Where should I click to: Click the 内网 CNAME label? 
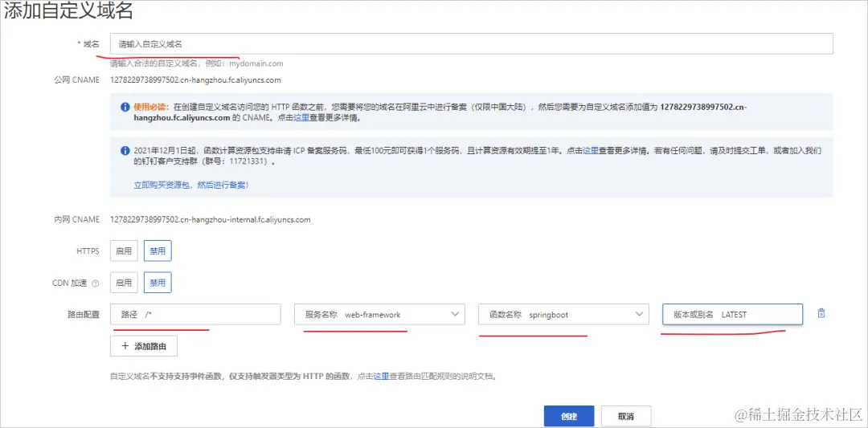76,219
